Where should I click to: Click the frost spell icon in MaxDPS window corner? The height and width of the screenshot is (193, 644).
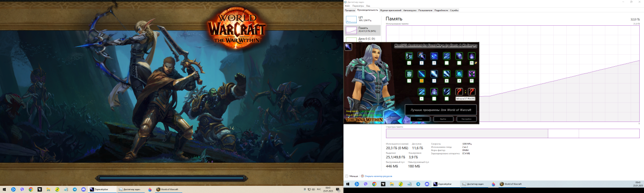pos(348,46)
